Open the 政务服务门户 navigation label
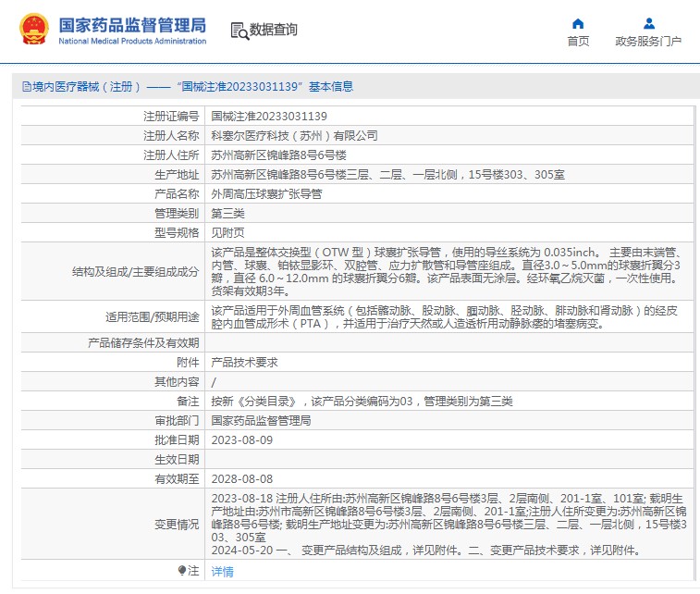Viewport: 700px width, 594px height. pyautogui.click(x=648, y=42)
